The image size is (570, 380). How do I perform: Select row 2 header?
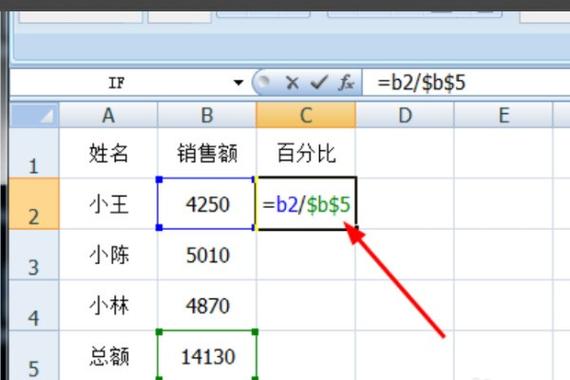[34, 204]
